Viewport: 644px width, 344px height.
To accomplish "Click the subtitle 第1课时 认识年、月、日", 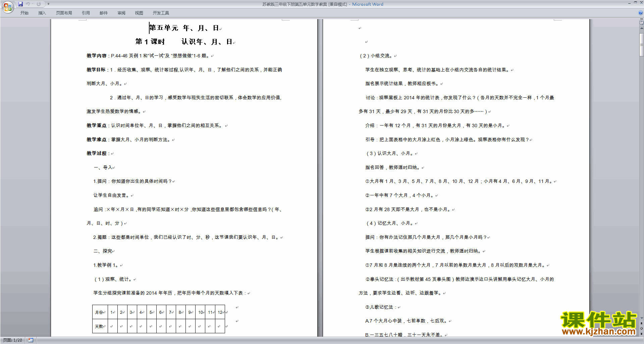I will tap(184, 42).
